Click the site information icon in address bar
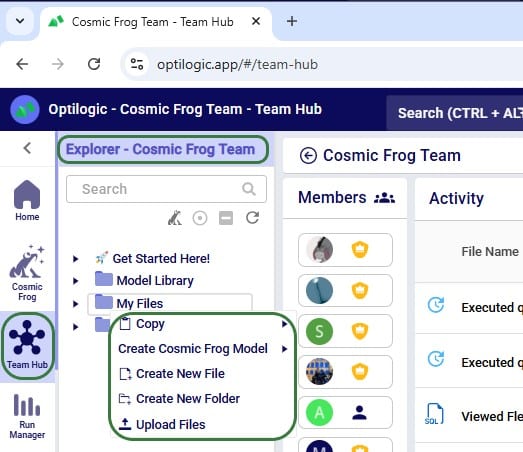 pos(137,64)
